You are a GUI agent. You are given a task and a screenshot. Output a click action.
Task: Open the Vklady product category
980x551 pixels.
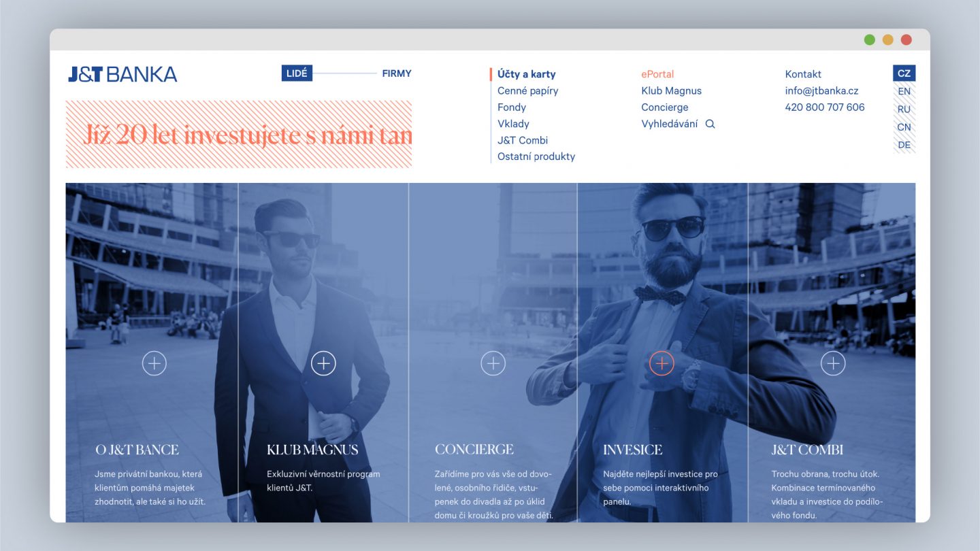point(514,124)
